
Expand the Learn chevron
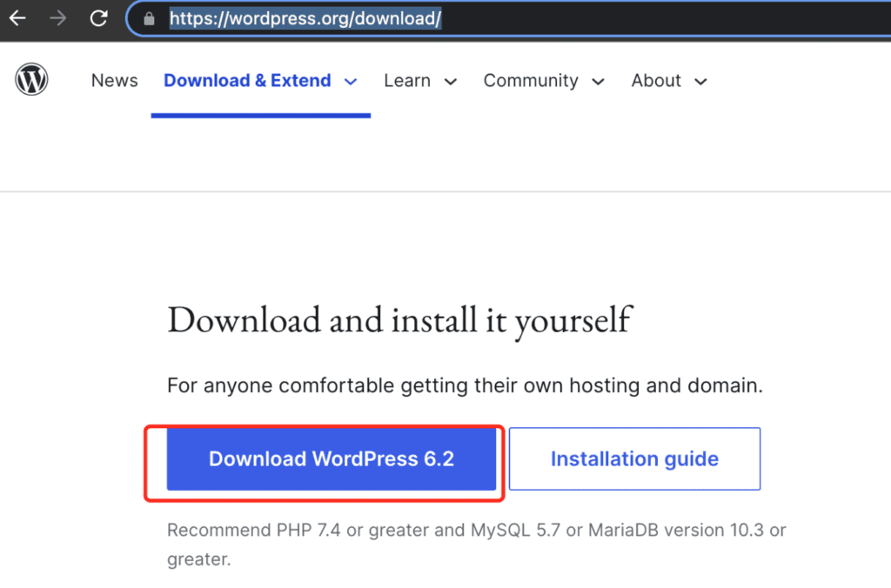tap(451, 82)
